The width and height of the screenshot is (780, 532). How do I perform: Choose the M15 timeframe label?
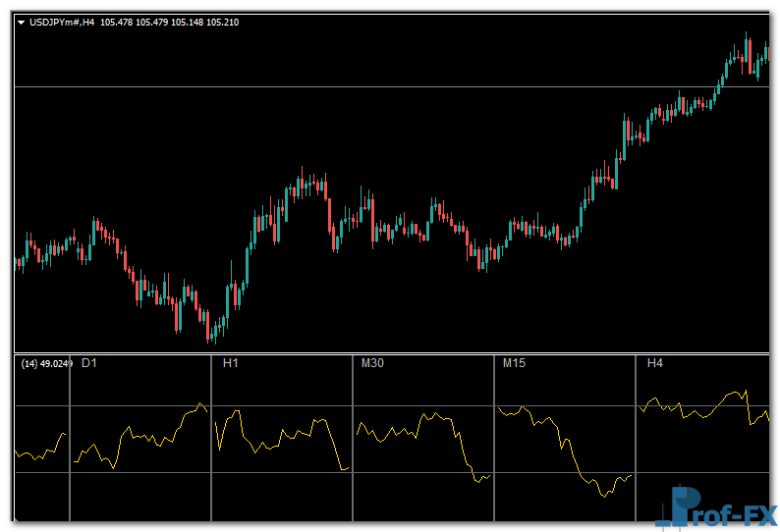[x=514, y=363]
